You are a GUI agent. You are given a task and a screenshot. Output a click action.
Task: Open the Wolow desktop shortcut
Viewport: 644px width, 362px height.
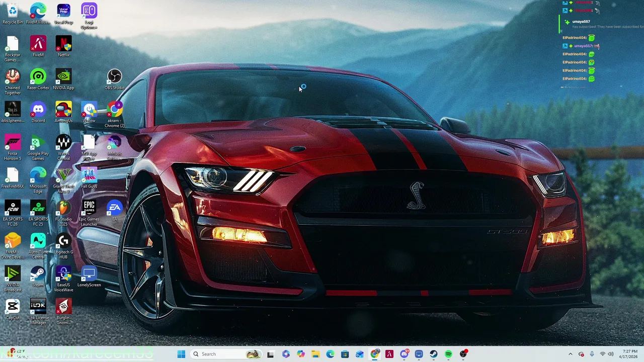(89, 112)
